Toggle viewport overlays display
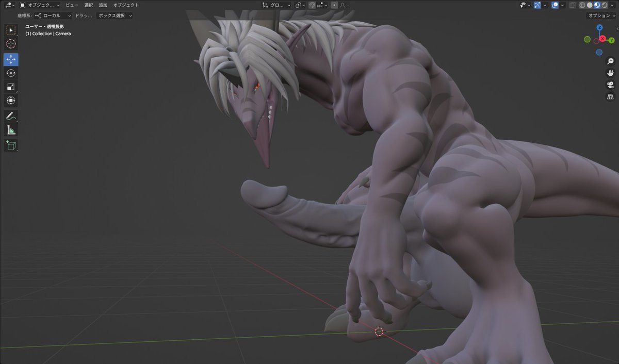 click(x=555, y=5)
